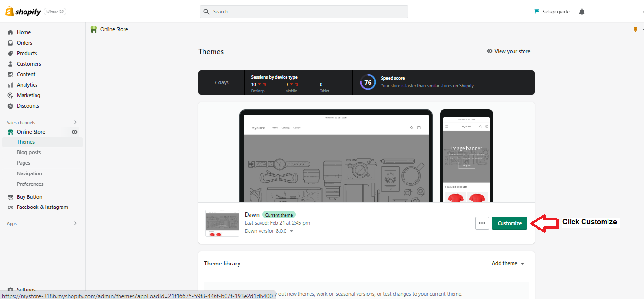Open the 7 days period selector

point(221,82)
